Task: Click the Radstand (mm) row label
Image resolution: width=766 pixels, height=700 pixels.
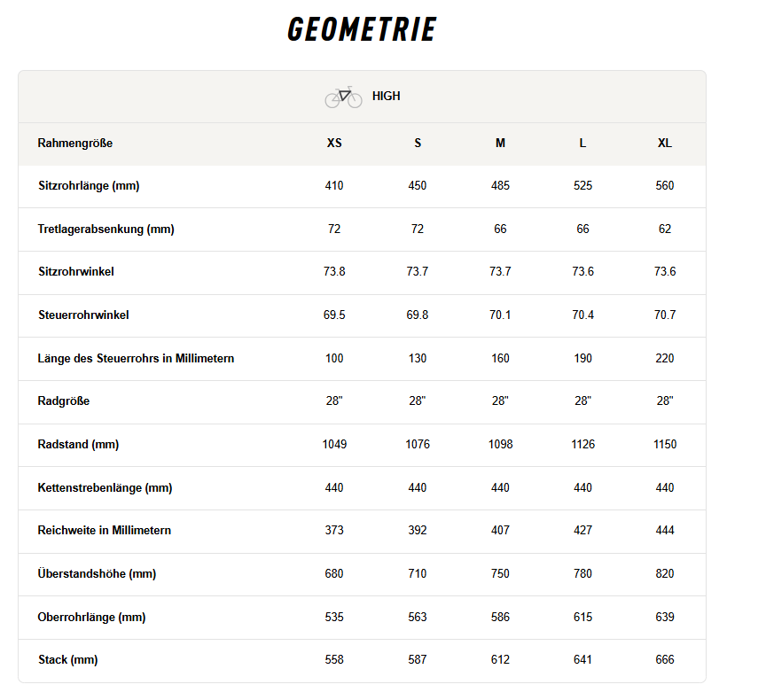Action: pyautogui.click(x=79, y=445)
